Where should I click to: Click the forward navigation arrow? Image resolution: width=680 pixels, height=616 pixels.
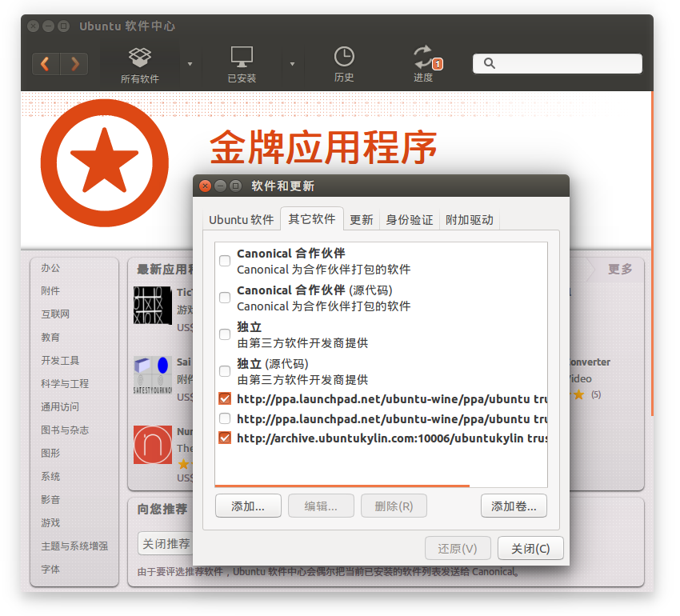pos(74,64)
